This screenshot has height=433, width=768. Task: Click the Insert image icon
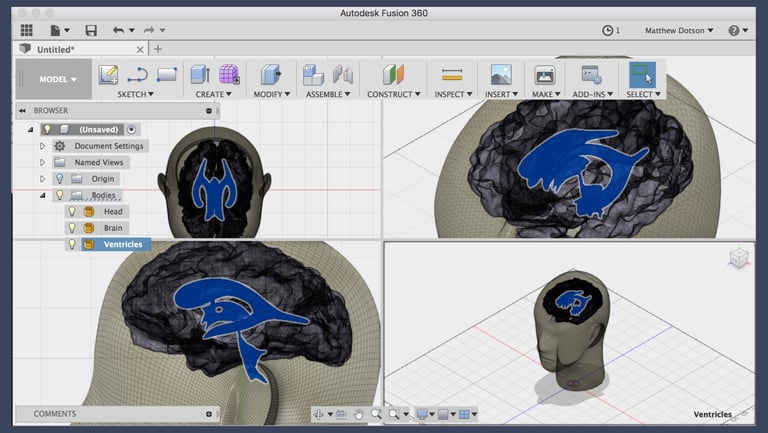(x=501, y=75)
